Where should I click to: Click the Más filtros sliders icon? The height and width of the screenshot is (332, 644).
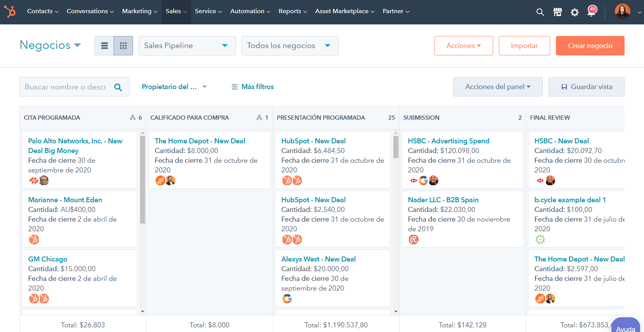coord(235,87)
